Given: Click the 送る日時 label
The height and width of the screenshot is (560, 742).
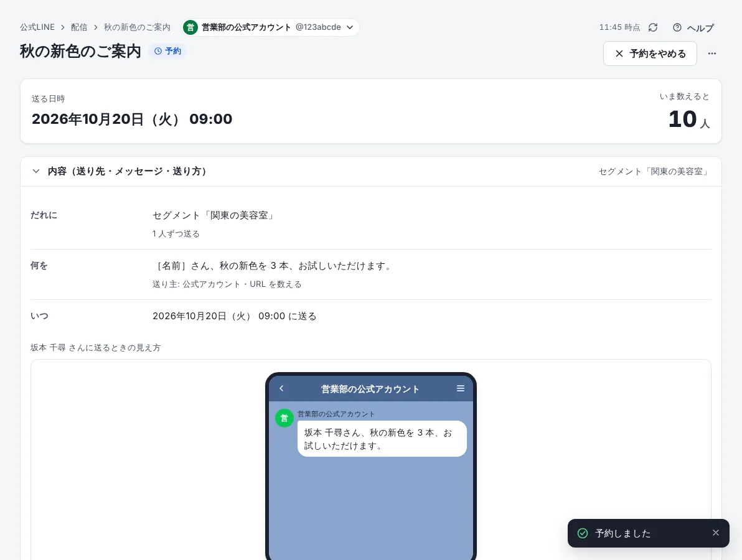Looking at the screenshot, I should point(49,99).
